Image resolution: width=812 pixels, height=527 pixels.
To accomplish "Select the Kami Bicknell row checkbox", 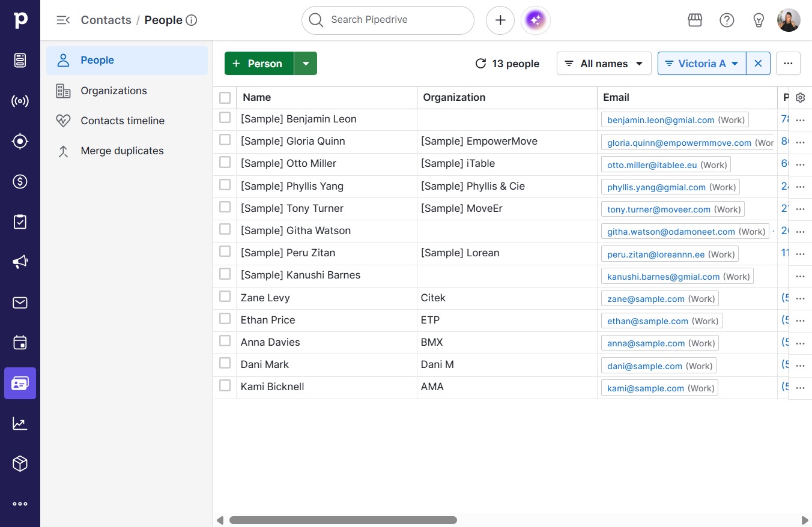I will (x=225, y=385).
